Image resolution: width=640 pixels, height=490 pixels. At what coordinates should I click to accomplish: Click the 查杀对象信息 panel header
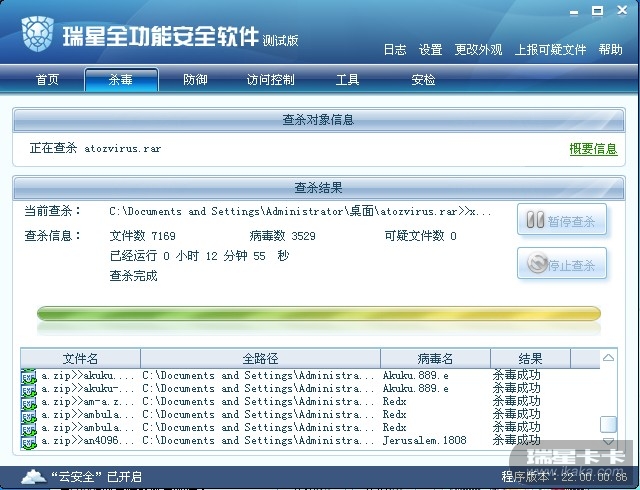(x=319, y=120)
